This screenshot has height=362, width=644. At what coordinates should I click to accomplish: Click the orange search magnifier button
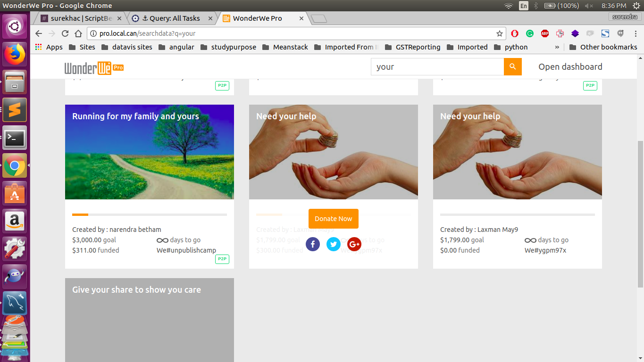click(512, 67)
